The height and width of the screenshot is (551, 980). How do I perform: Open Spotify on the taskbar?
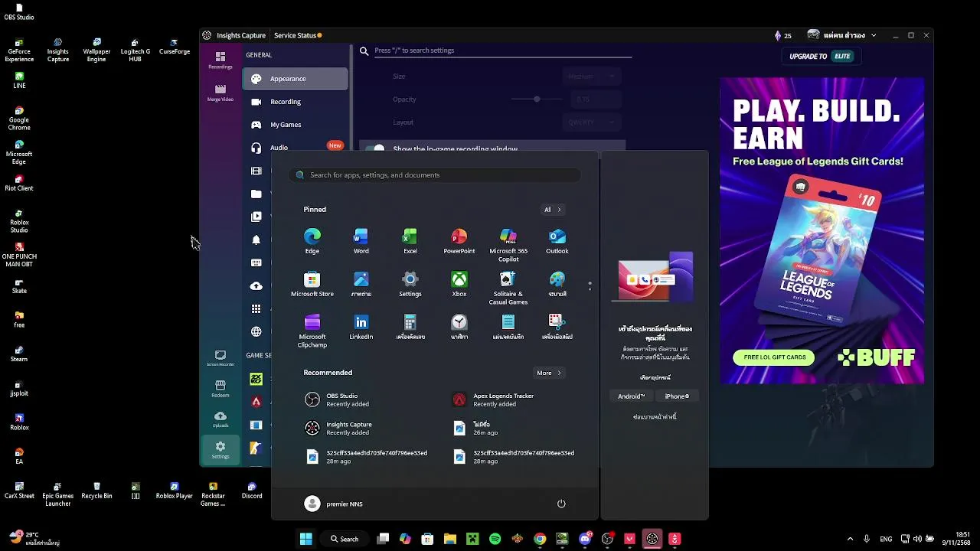tap(495, 539)
